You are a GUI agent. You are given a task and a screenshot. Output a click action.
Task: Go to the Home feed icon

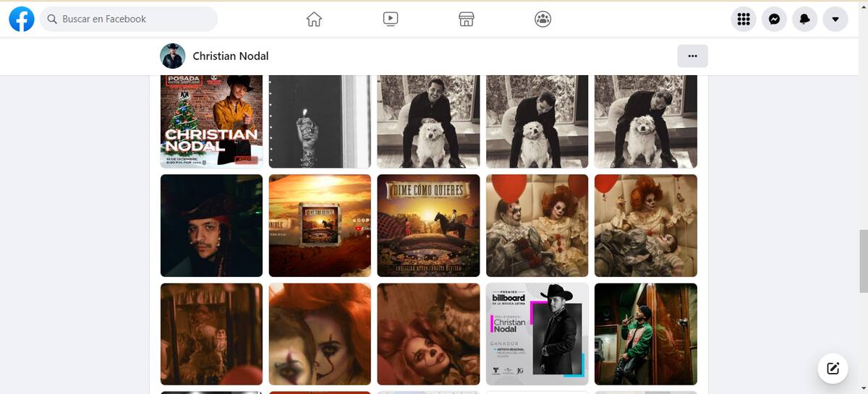pyautogui.click(x=314, y=20)
